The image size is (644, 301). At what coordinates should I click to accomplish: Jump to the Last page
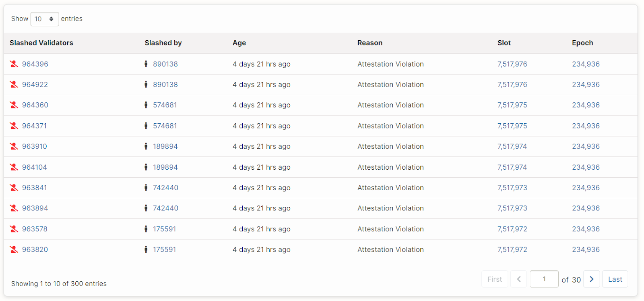pos(615,279)
